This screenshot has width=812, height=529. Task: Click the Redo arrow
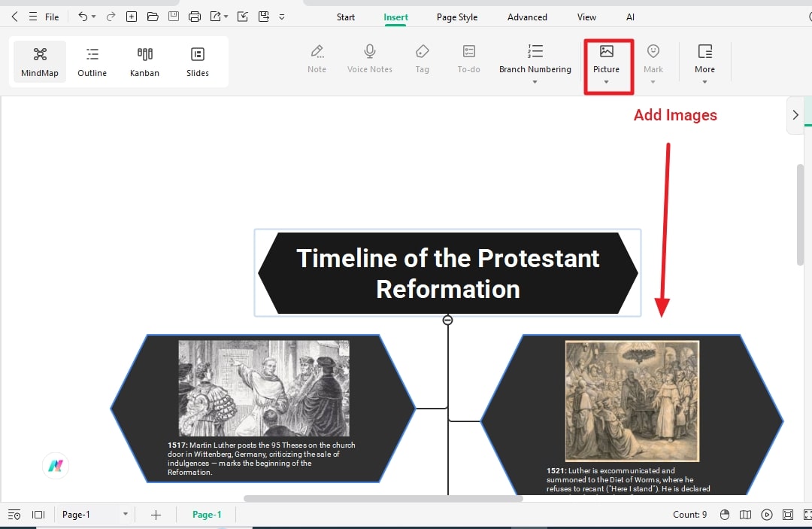pos(111,17)
